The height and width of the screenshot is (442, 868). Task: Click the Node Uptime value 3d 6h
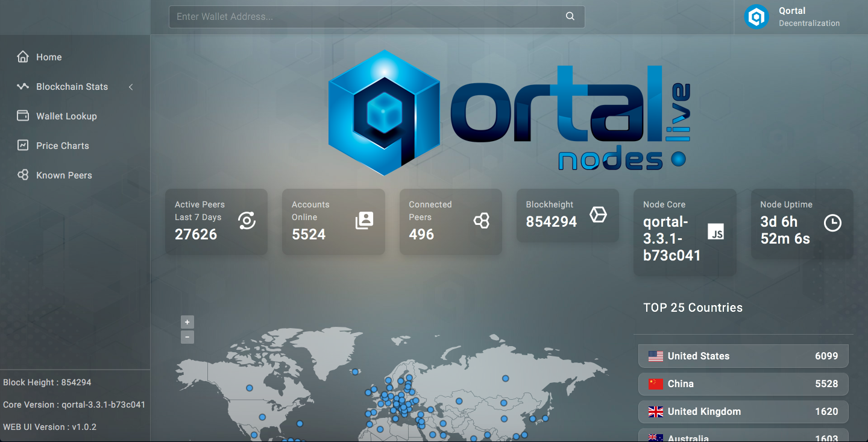(x=785, y=230)
